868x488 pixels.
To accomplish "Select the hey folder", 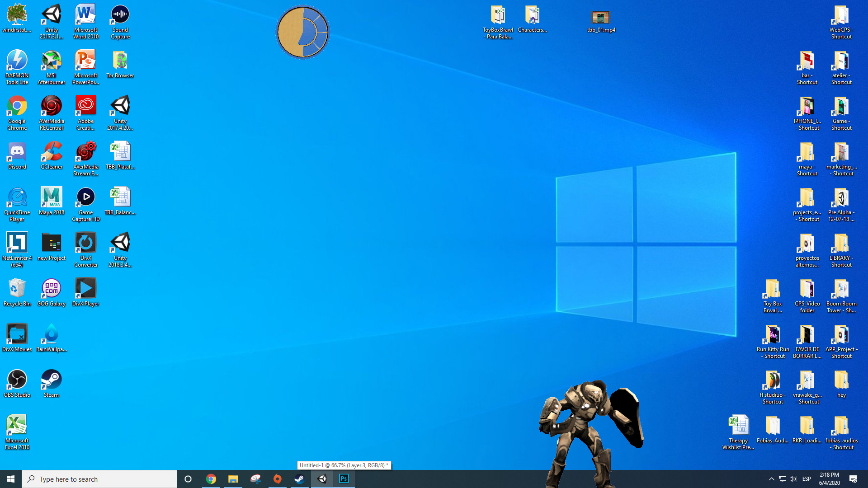I will [x=841, y=383].
